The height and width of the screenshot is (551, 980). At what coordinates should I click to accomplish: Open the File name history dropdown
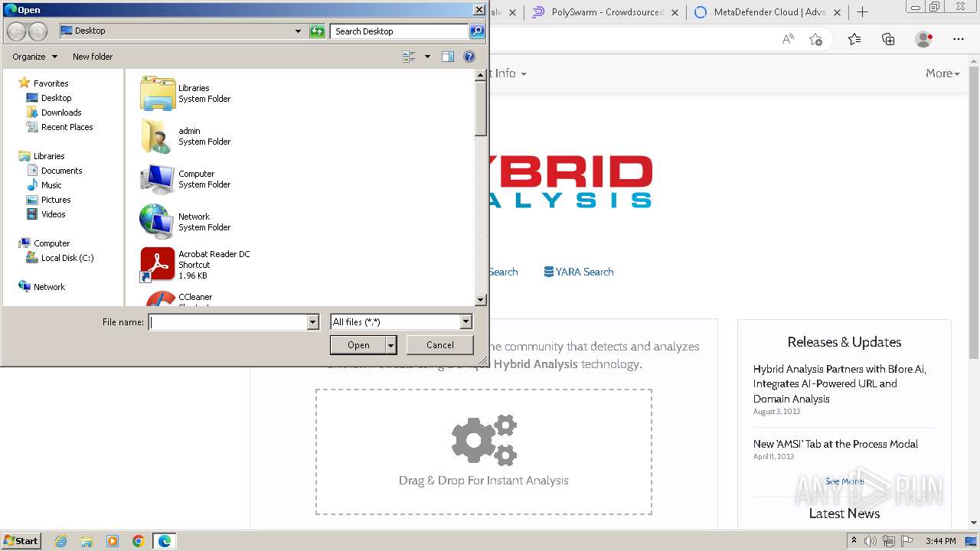[312, 322]
